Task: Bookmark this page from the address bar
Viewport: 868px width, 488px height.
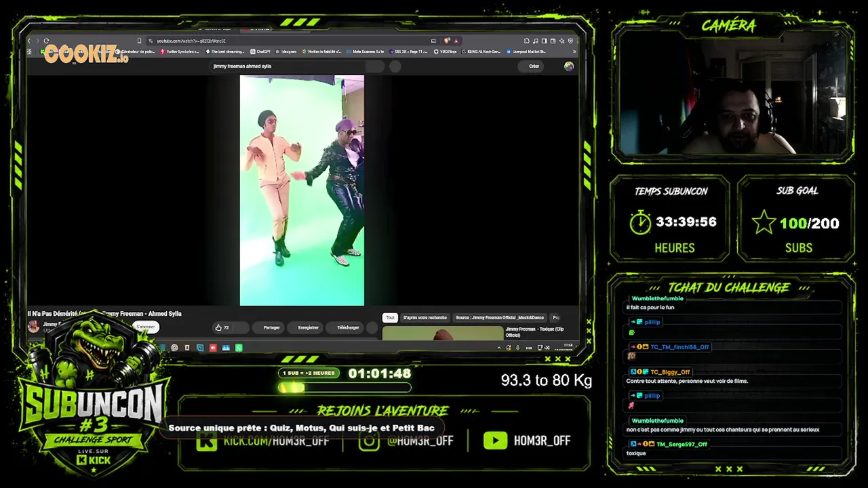Action: point(139,41)
